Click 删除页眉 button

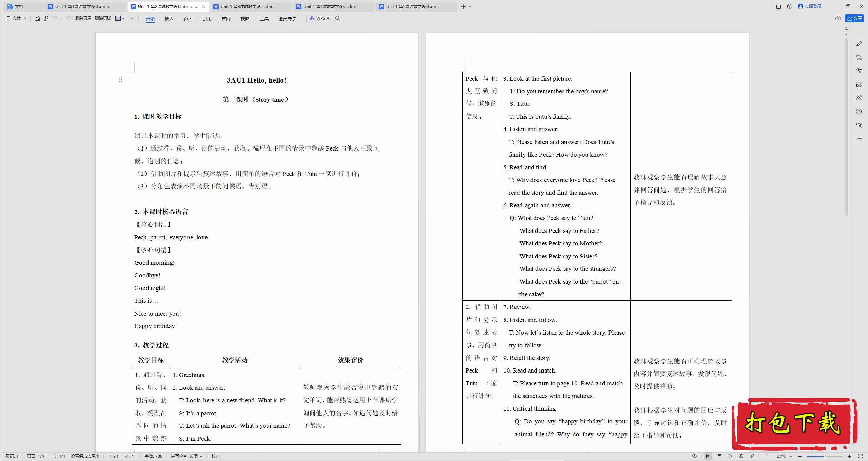(83, 18)
